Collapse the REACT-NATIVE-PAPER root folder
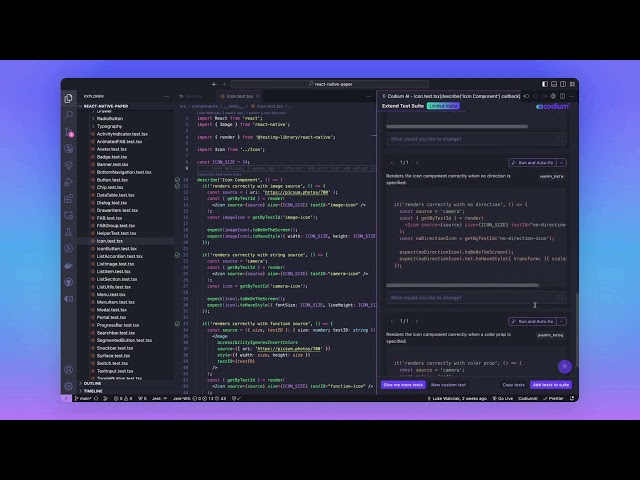 click(106, 106)
